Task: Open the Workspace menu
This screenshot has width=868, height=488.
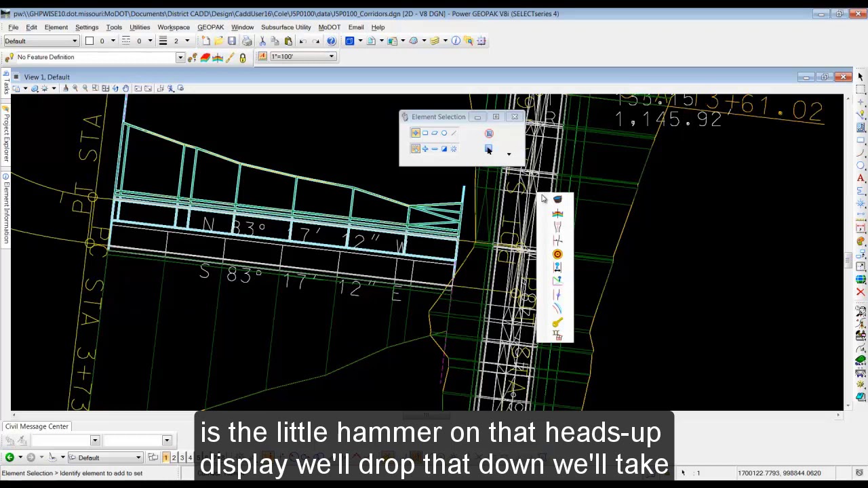Action: 174,27
